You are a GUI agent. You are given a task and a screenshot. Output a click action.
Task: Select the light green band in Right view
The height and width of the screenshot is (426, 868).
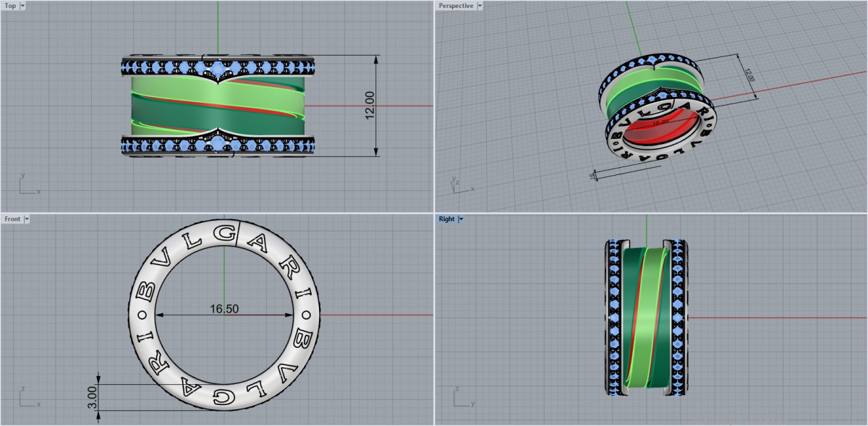tap(648, 318)
